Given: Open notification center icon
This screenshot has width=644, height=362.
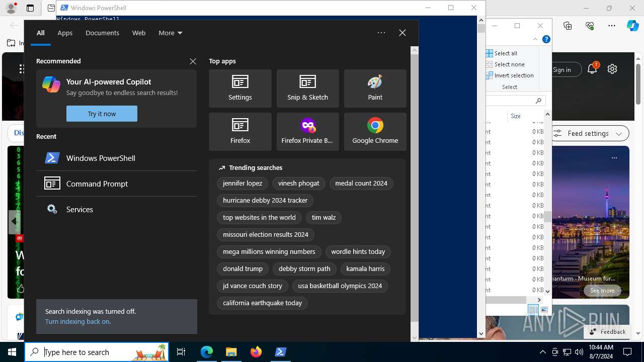Looking at the screenshot, I should 627,352.
